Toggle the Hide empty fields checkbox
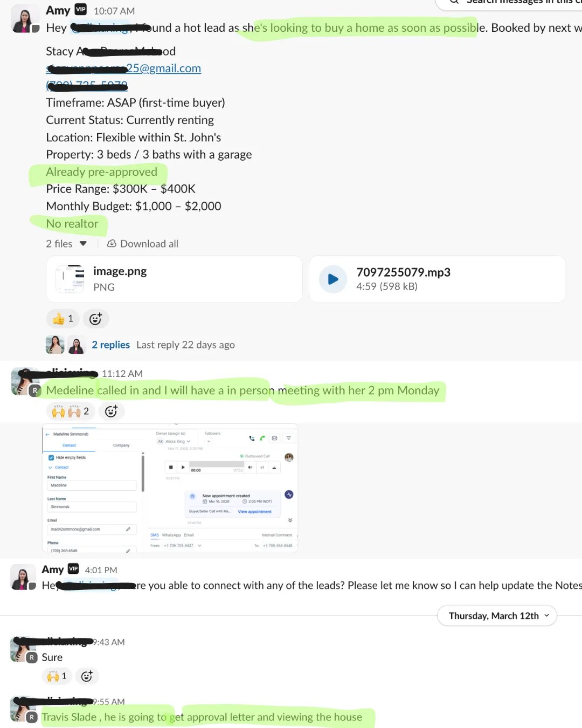Viewport: 582px width, 728px height. (x=51, y=457)
